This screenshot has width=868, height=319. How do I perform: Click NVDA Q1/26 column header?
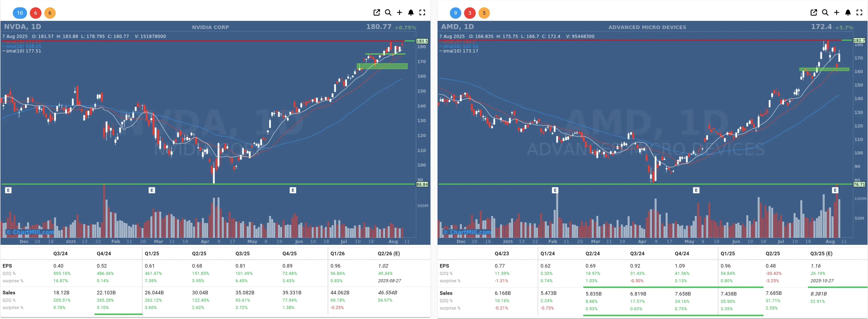coord(337,254)
